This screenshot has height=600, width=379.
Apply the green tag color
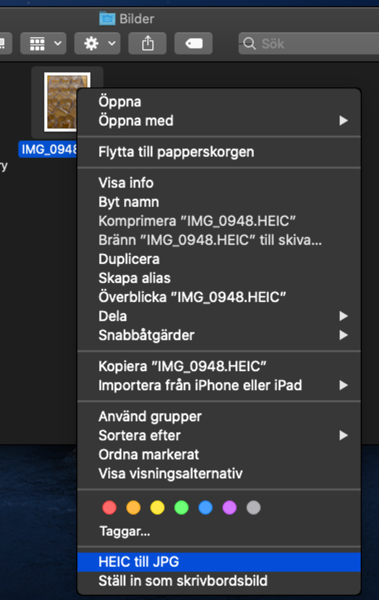click(x=181, y=508)
